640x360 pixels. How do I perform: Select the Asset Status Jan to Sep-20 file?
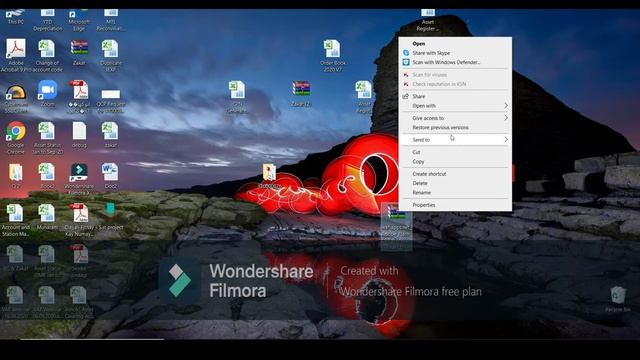coord(47,138)
